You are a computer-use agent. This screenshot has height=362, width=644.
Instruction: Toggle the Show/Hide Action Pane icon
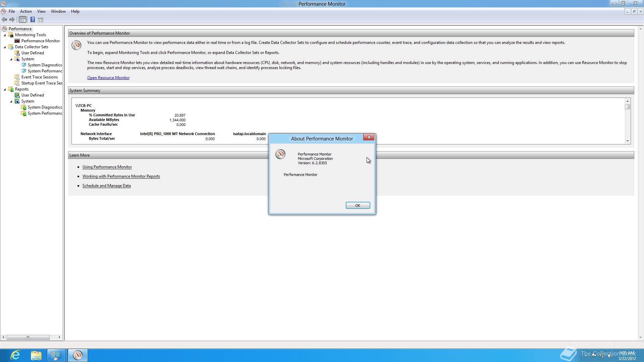click(41, 20)
